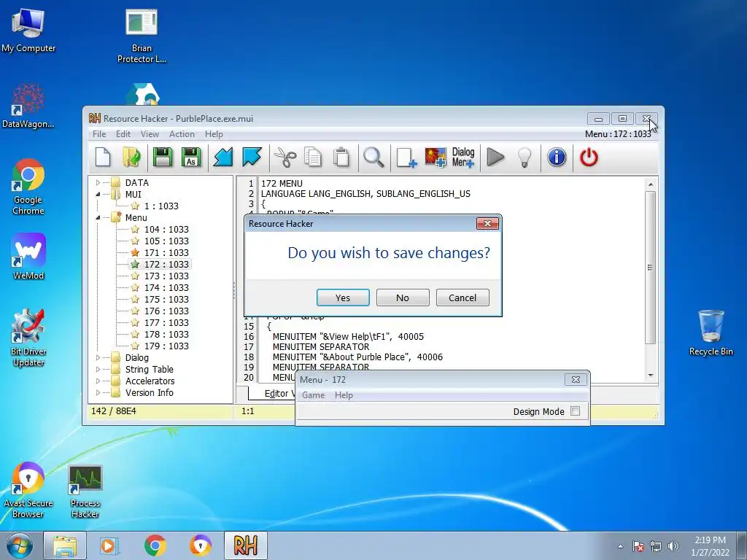Image resolution: width=747 pixels, height=560 pixels.
Task: Click the Save As floppy icon
Action: [x=191, y=157]
